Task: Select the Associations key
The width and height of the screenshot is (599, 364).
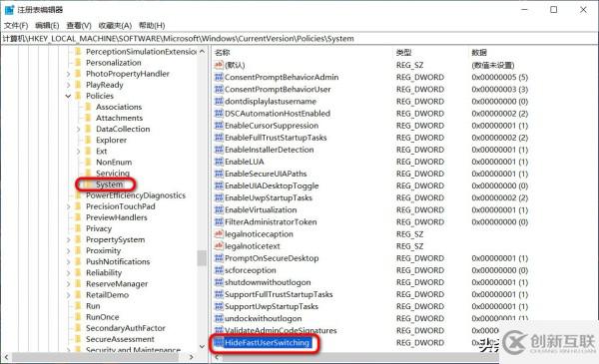Action: pos(119,107)
